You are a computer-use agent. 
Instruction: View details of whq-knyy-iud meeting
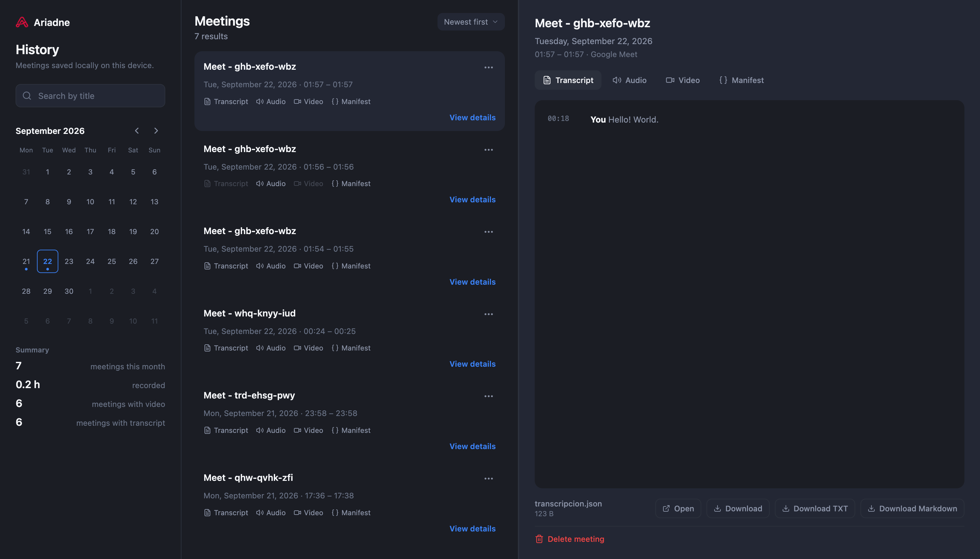[x=472, y=364]
